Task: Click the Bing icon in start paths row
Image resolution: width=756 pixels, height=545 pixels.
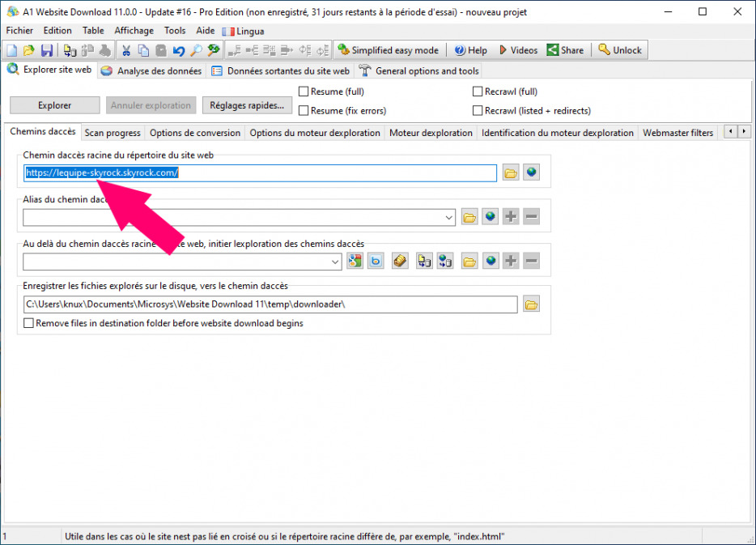Action: click(376, 262)
